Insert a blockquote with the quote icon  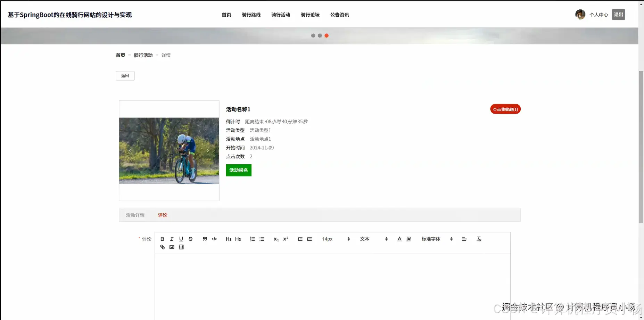pos(205,239)
